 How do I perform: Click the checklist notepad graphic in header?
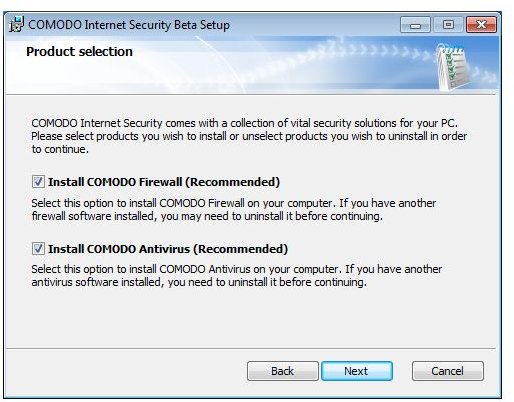[453, 67]
